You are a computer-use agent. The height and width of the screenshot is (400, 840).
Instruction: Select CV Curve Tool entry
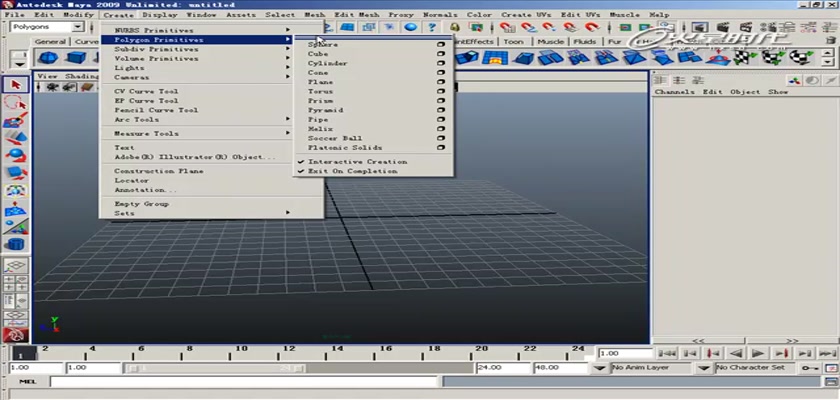(x=146, y=92)
